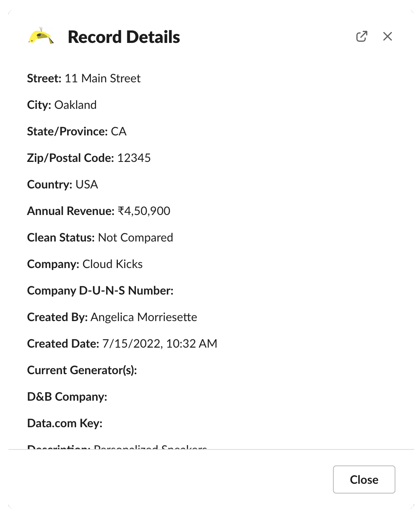Select the Close button

(x=363, y=479)
